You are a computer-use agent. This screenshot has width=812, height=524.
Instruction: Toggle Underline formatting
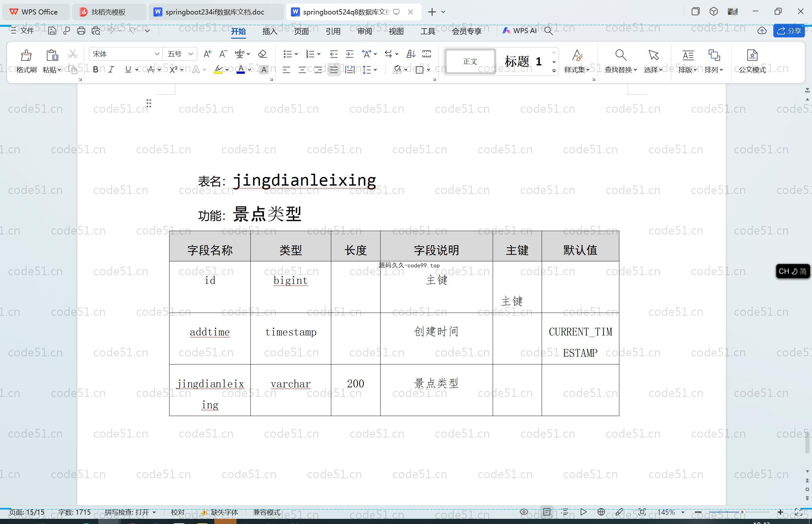click(128, 69)
